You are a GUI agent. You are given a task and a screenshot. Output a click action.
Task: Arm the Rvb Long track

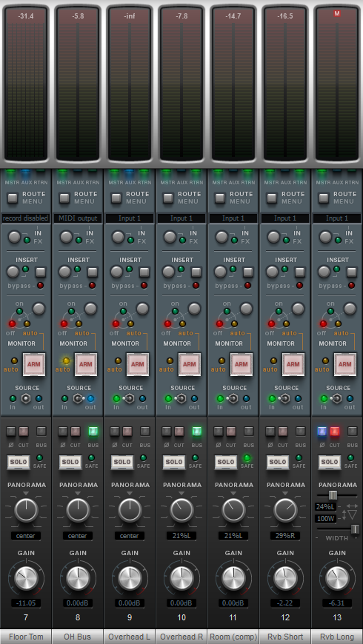(345, 364)
